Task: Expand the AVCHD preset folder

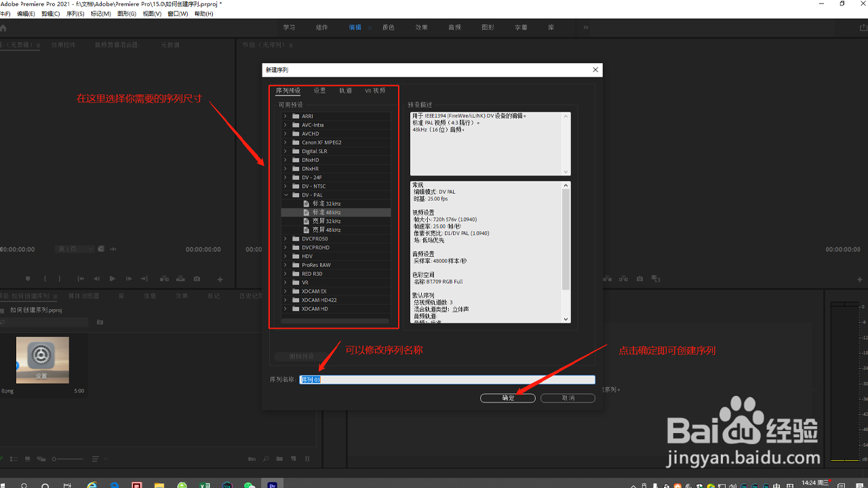Action: (285, 134)
